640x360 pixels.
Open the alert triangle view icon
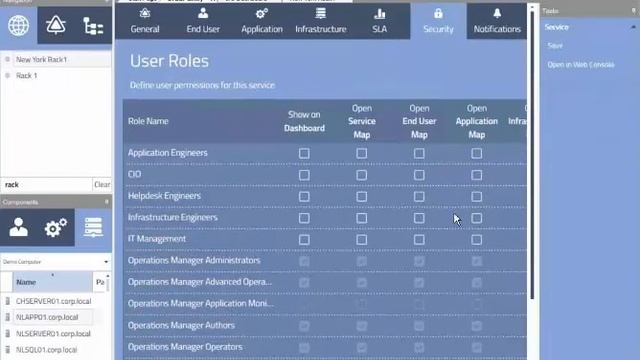pyautogui.click(x=56, y=25)
